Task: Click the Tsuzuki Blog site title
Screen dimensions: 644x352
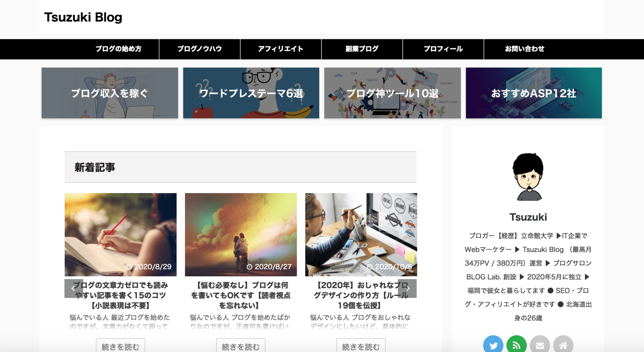Action: [84, 17]
